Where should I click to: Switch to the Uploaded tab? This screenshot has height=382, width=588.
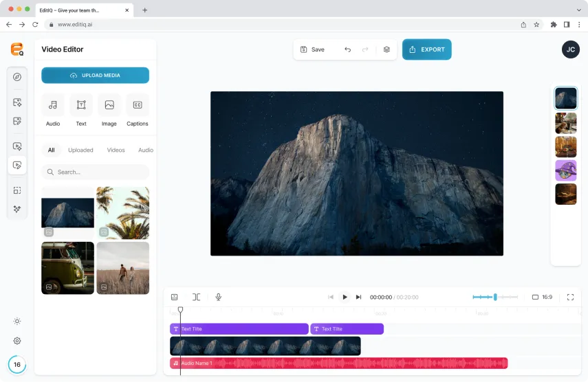coord(80,150)
